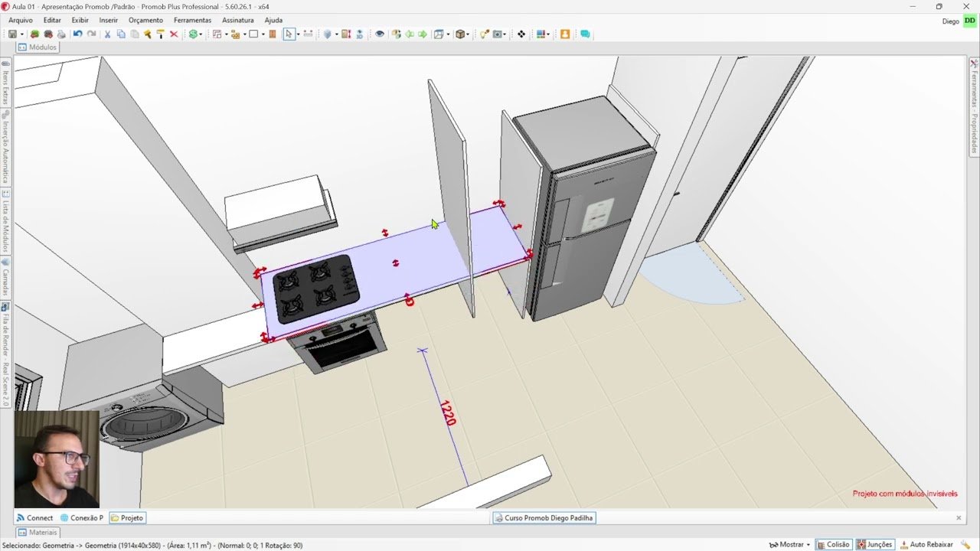Click the DD user avatar badge
980x551 pixels.
click(969, 21)
